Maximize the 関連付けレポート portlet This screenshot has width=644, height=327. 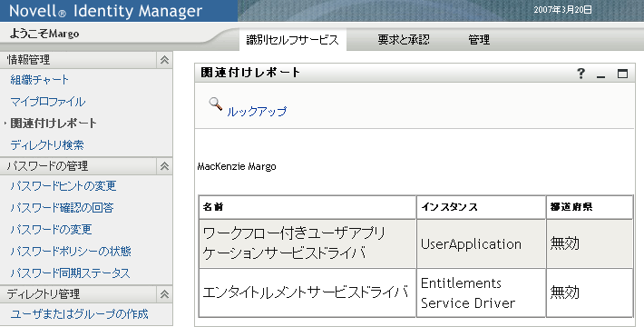[x=622, y=74]
